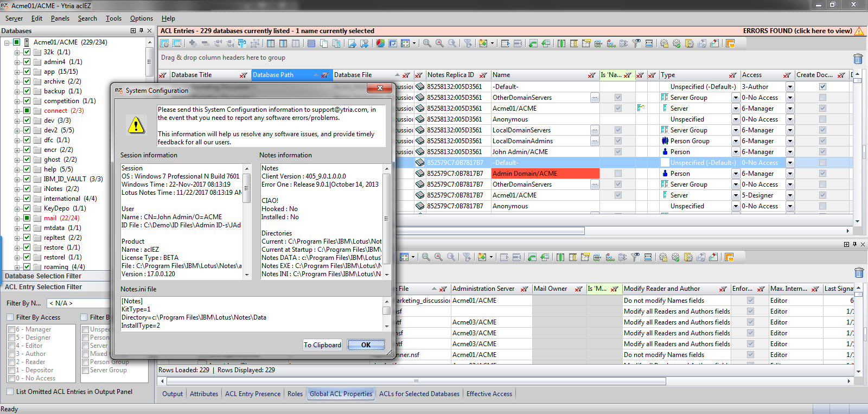Click the first magnifier find icon in ACL Entries toolbar
Image resolution: width=868 pixels, height=414 pixels.
tap(427, 43)
